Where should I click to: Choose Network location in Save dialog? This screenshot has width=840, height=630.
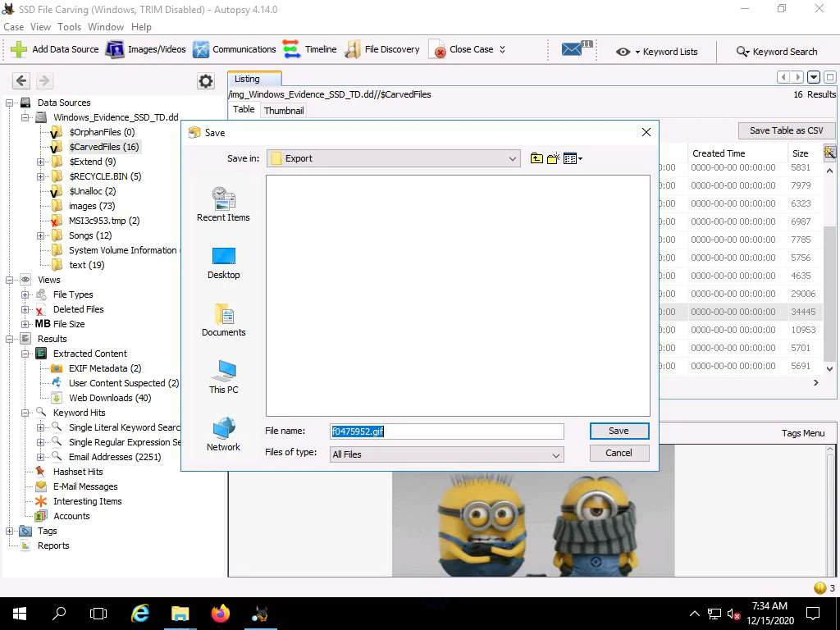[223, 435]
